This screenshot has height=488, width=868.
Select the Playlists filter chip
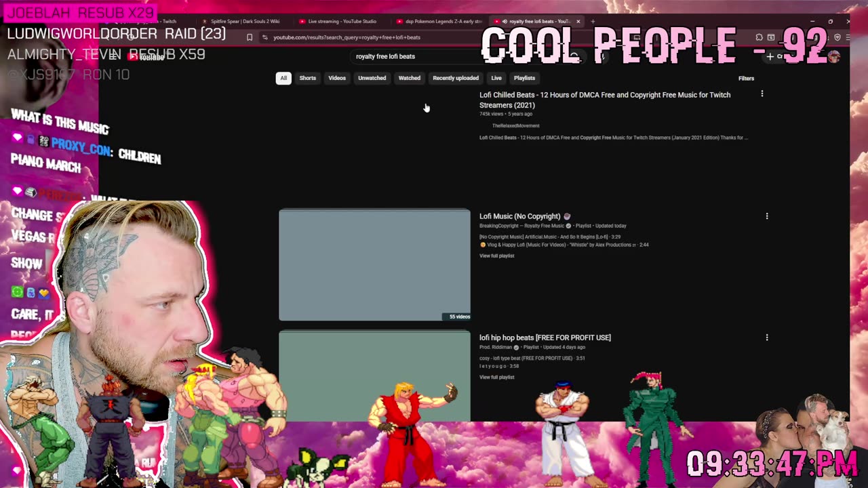(x=524, y=78)
